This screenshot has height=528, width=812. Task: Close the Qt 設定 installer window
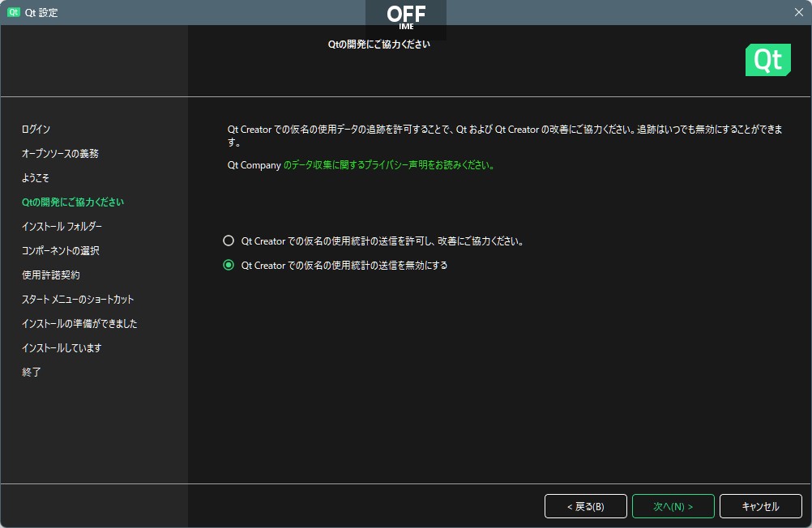798,12
